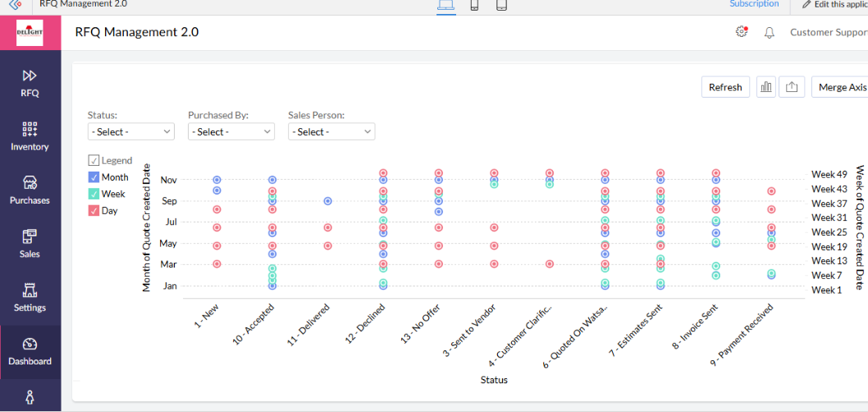Toggle the main Legend checkbox
This screenshot has height=412, width=868.
[94, 161]
